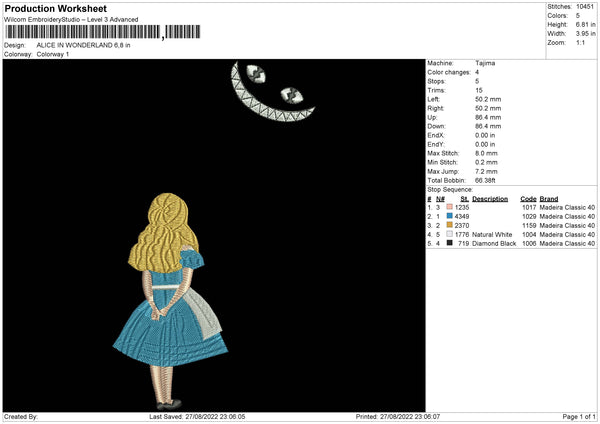Select the 'EndY:' value 0.00 in
600x424 pixels.
485,144
